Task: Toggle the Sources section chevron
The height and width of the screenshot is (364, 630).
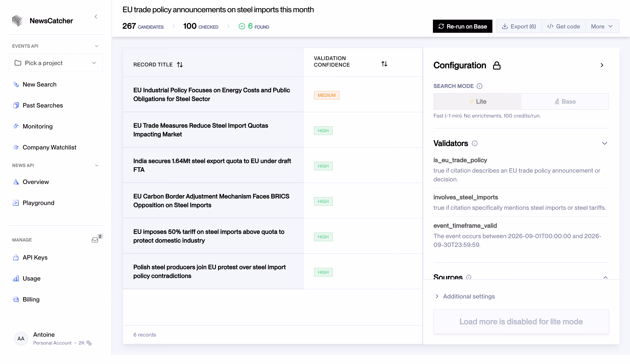Action: click(x=605, y=278)
